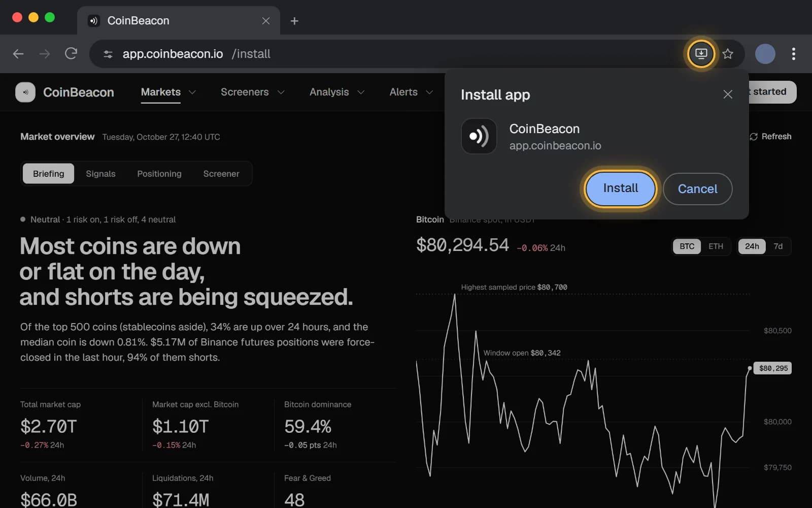
Task: Click the Fear & Greed value 48
Action: [x=294, y=500]
